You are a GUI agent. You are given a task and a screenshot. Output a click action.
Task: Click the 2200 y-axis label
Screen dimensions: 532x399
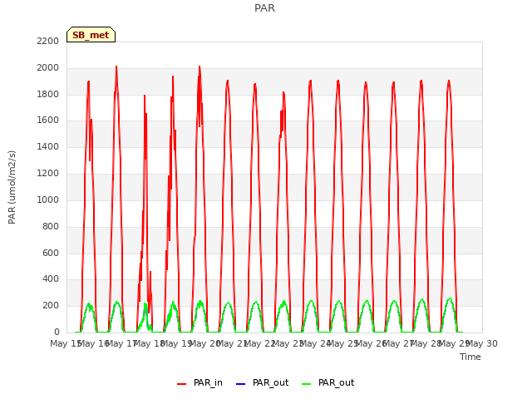pos(48,42)
